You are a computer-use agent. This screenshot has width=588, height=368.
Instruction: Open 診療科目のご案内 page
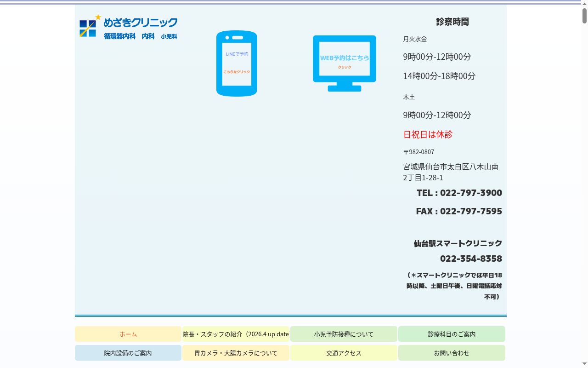pos(452,334)
